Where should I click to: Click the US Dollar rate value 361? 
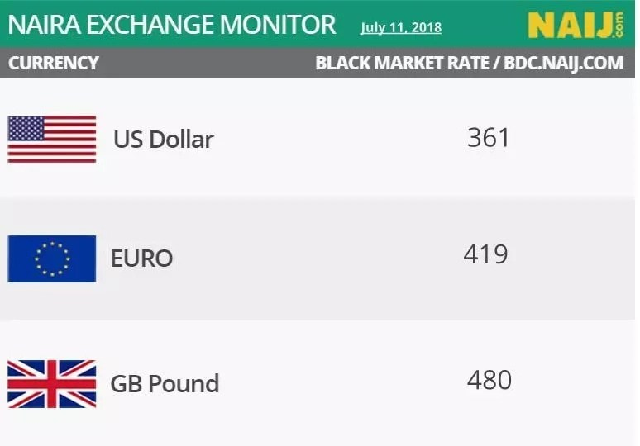pos(488,137)
